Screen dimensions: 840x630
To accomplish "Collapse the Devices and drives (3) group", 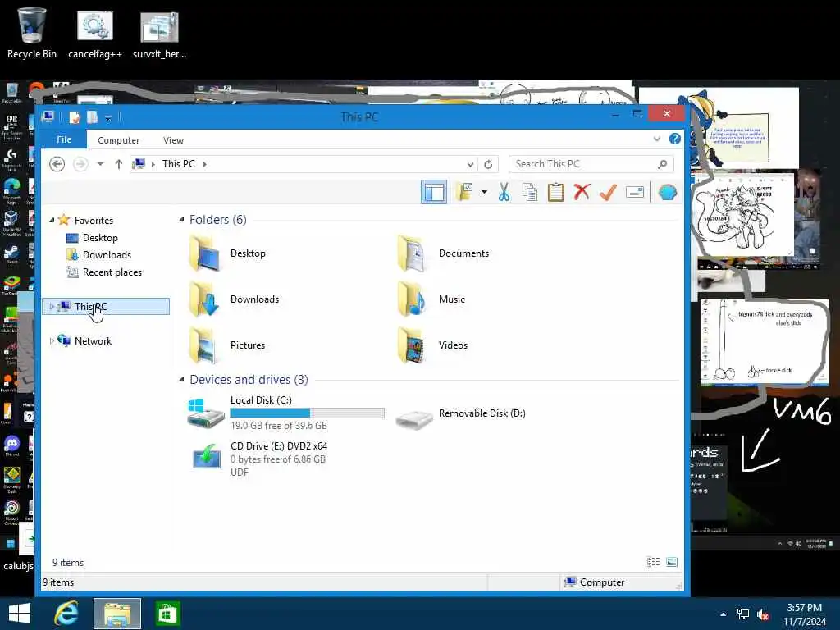I will click(181, 379).
